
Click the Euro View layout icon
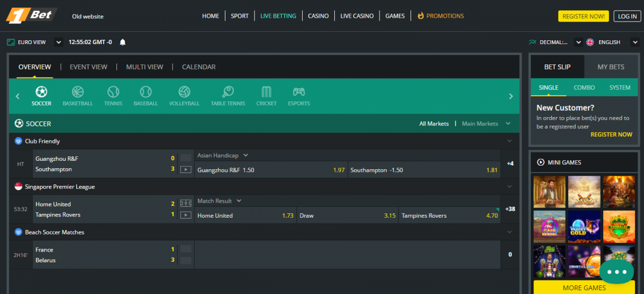[11, 42]
